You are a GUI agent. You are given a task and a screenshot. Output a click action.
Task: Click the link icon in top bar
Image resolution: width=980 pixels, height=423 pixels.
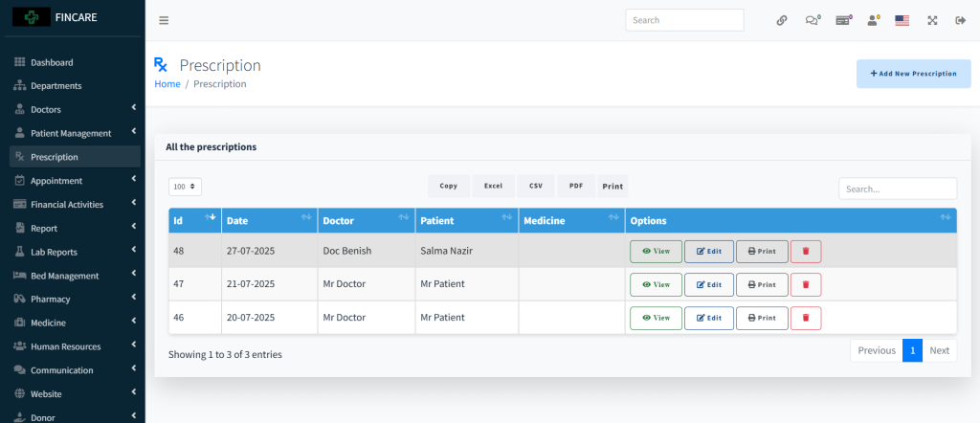click(782, 20)
